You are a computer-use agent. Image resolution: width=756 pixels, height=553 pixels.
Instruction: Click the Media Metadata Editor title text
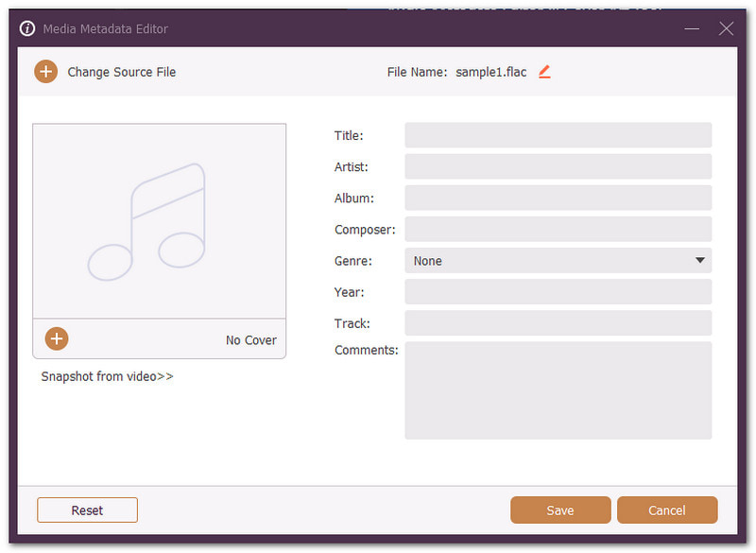click(105, 29)
